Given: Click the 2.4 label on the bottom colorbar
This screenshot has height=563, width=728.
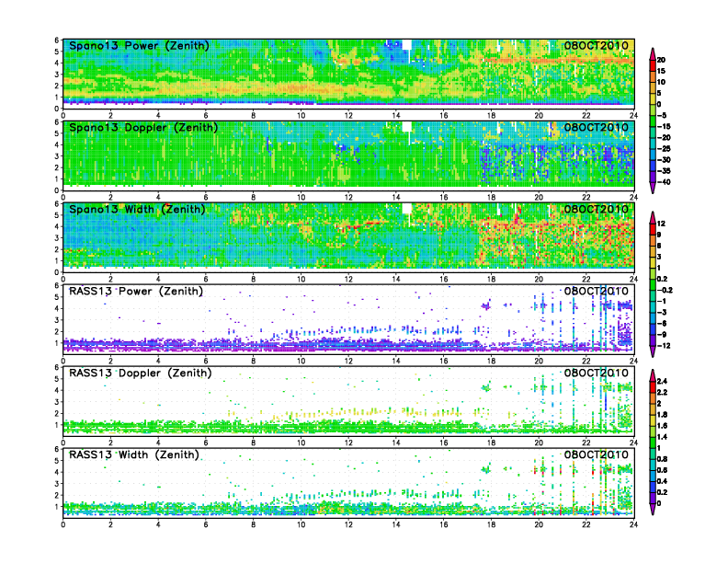Looking at the screenshot, I should pos(662,382).
